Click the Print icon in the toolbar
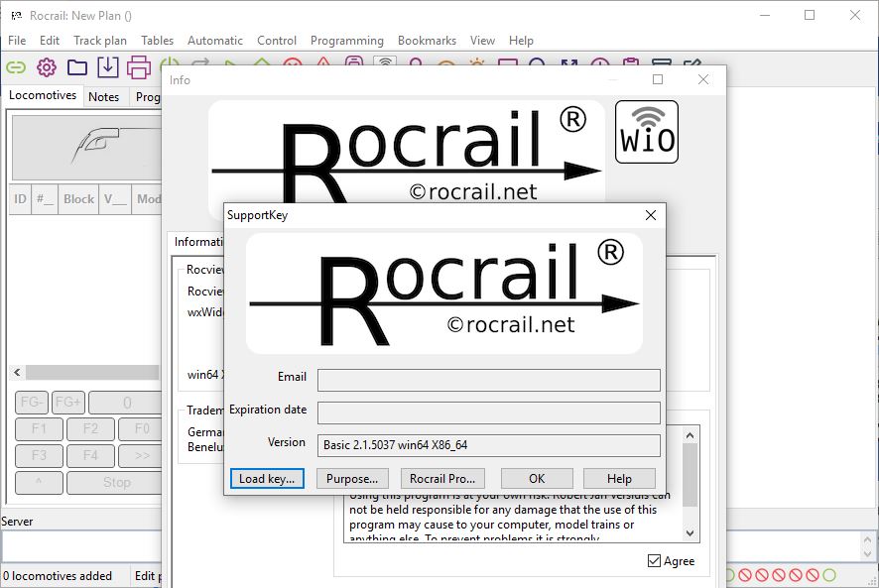Screen dimensions: 879x588 tap(139, 67)
